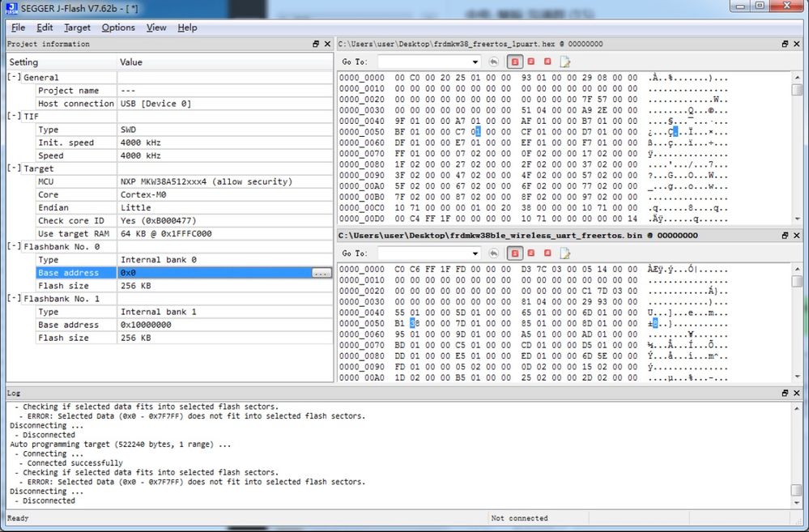This screenshot has height=532, width=809.
Task: Open the Help menu
Action: [187, 28]
